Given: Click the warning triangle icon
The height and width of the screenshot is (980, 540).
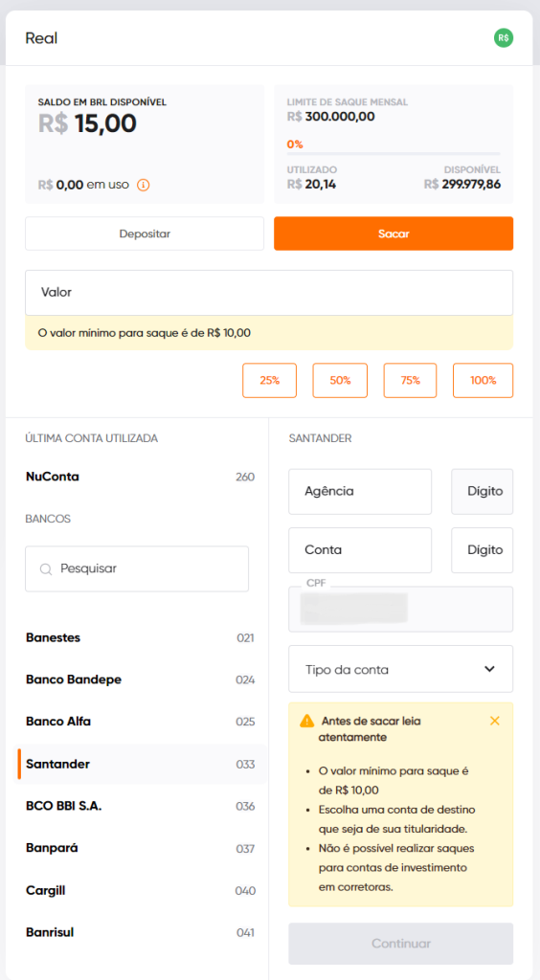Looking at the screenshot, I should coord(307,722).
